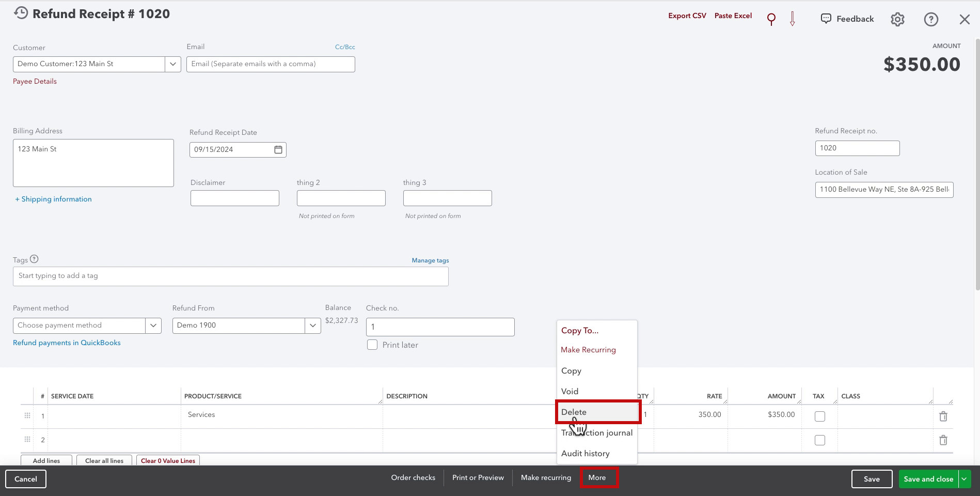The image size is (980, 496).
Task: Click the thing 2 input field
Action: click(x=341, y=198)
